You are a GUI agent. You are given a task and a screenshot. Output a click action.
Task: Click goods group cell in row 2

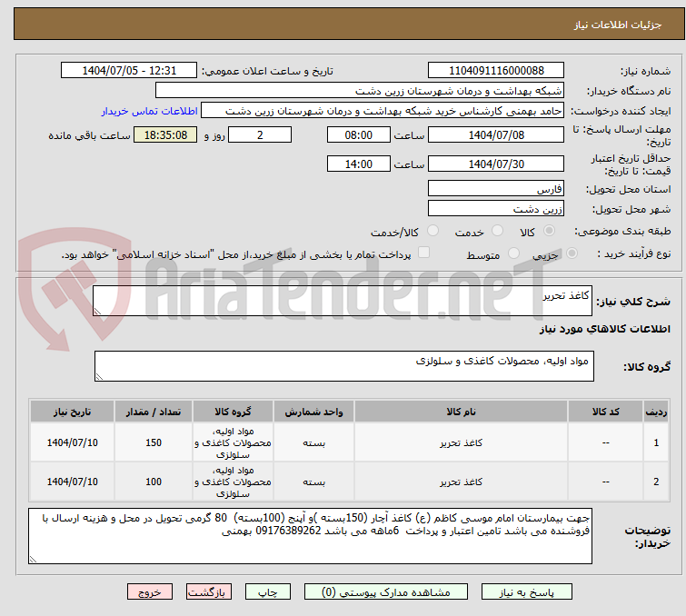[233, 482]
